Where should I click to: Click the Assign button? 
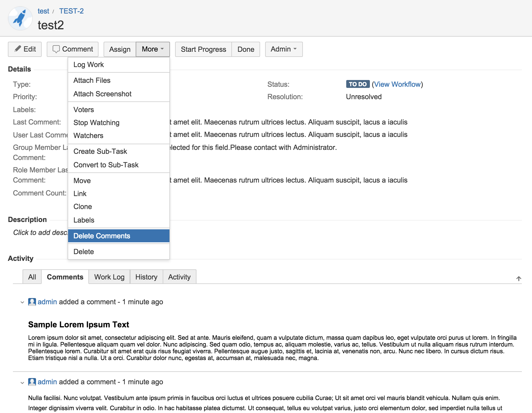[120, 49]
